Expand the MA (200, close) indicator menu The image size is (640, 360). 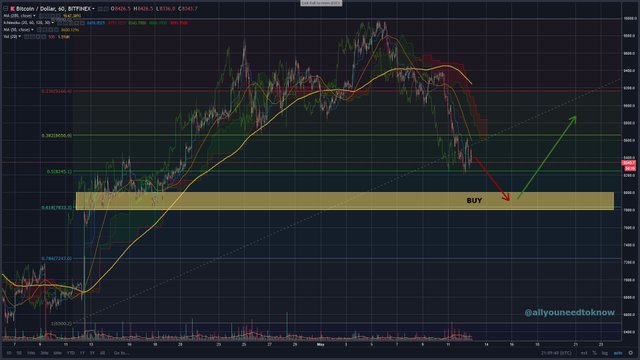coord(34,16)
